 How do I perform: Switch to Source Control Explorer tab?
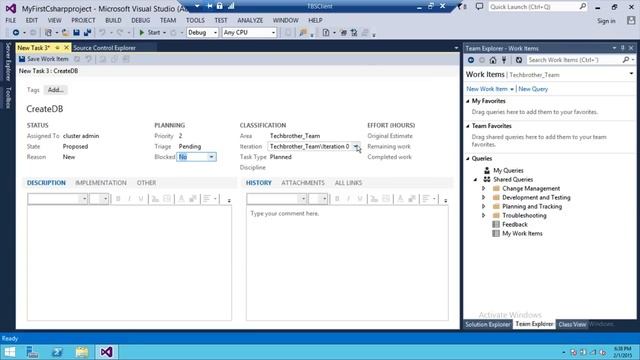pyautogui.click(x=104, y=48)
